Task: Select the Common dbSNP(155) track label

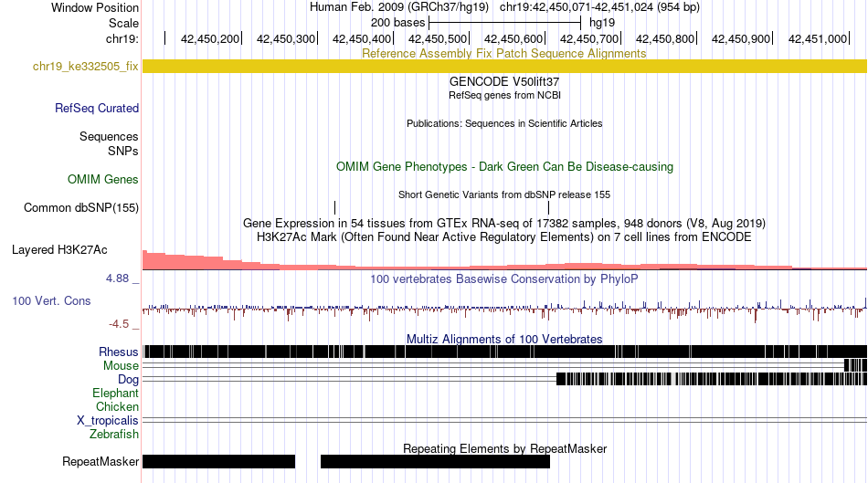Action: pyautogui.click(x=81, y=208)
